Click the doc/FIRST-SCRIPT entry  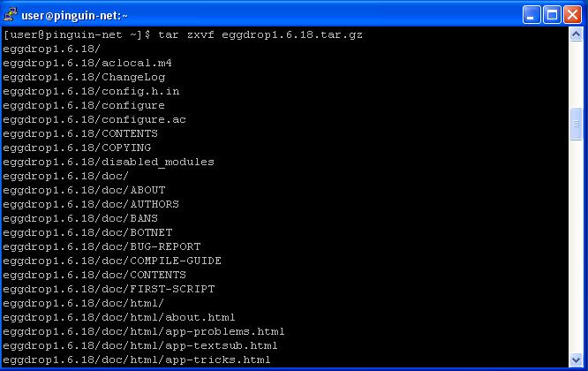point(109,289)
